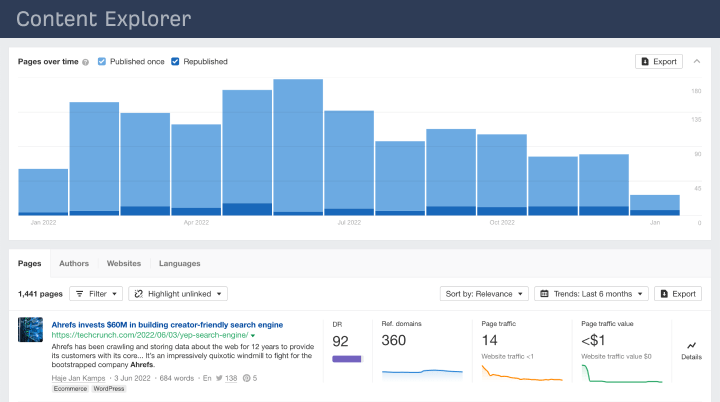
Task: Click the 1,441 pages count
Action: (40, 294)
